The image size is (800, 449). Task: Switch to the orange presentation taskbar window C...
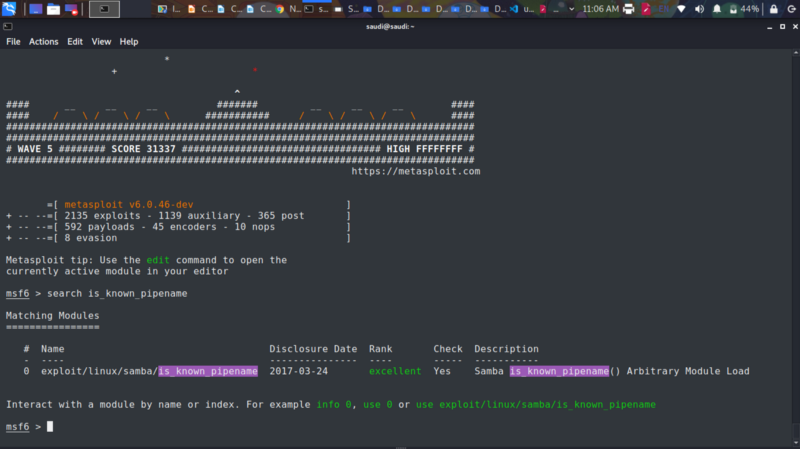[x=201, y=9]
